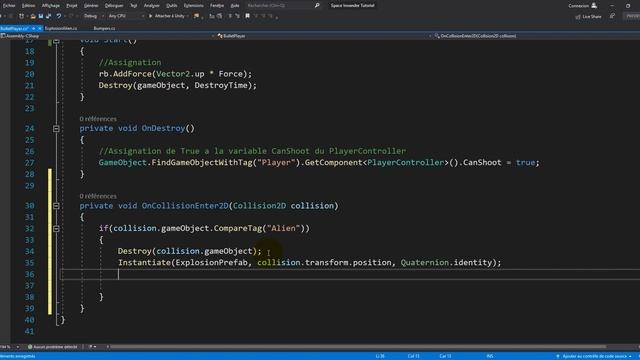Click 0 références above OnCollisionEnter2D
This screenshot has width=640, height=360.
(x=98, y=196)
